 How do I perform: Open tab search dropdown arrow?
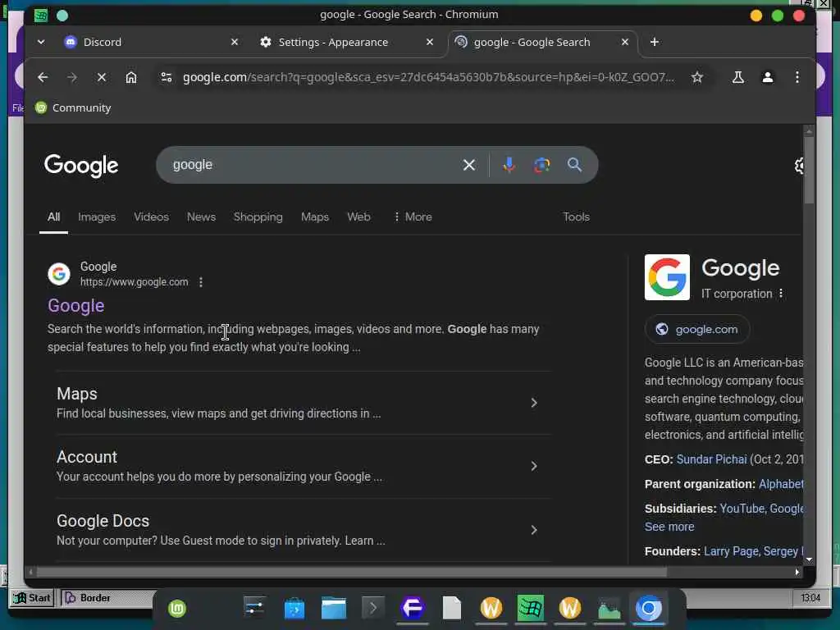41,42
